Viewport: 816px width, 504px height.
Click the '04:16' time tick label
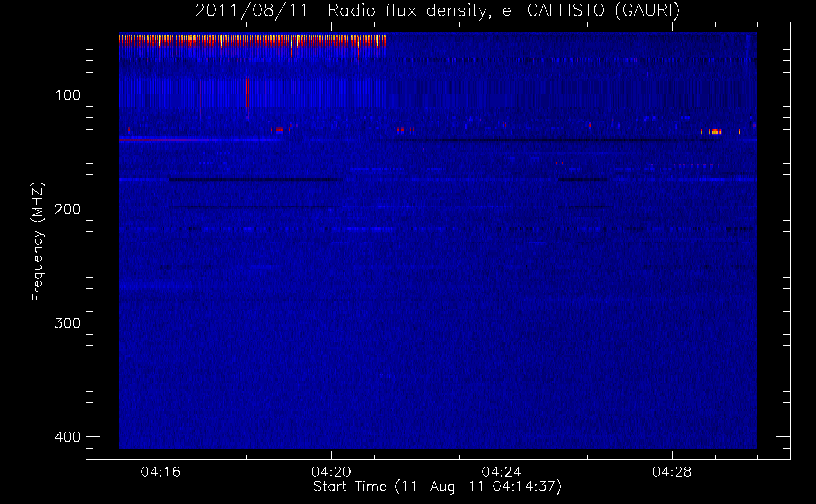161,472
